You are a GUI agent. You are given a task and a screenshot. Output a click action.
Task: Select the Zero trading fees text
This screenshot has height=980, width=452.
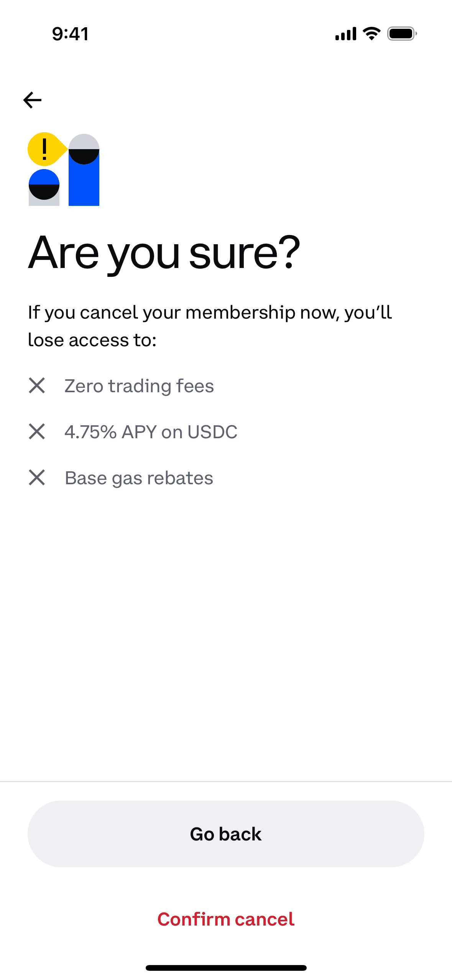139,386
